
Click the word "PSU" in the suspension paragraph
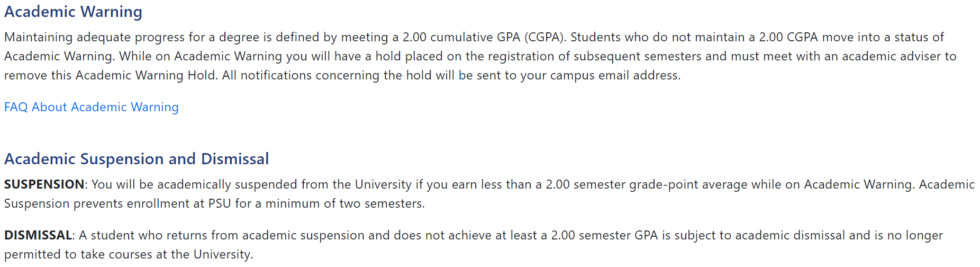click(x=219, y=203)
